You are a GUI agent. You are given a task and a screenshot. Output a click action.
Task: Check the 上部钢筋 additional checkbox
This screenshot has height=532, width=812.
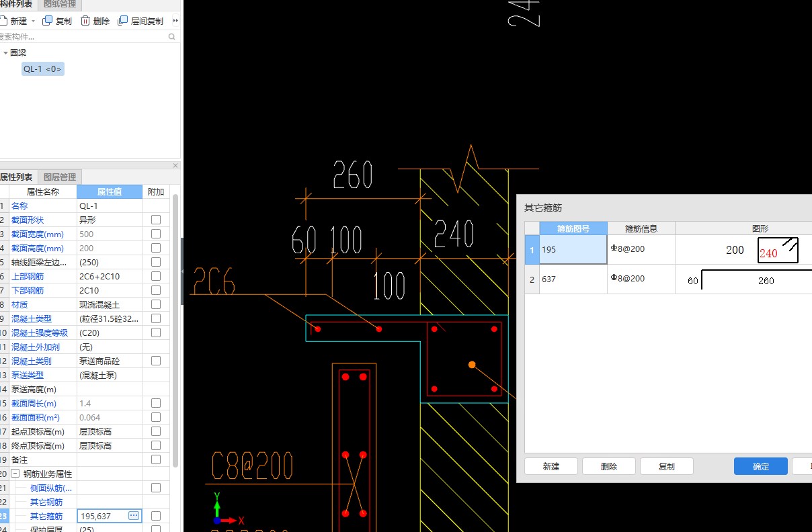click(156, 276)
